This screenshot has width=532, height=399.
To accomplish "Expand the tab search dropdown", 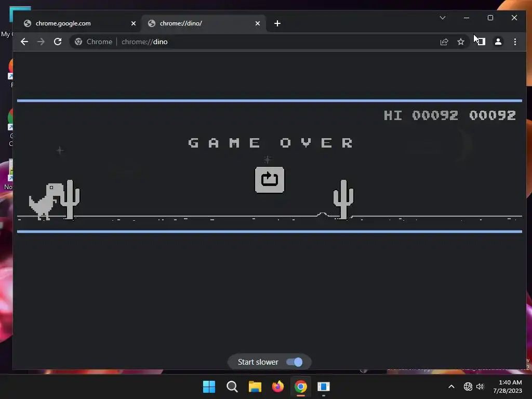I will coord(443,18).
